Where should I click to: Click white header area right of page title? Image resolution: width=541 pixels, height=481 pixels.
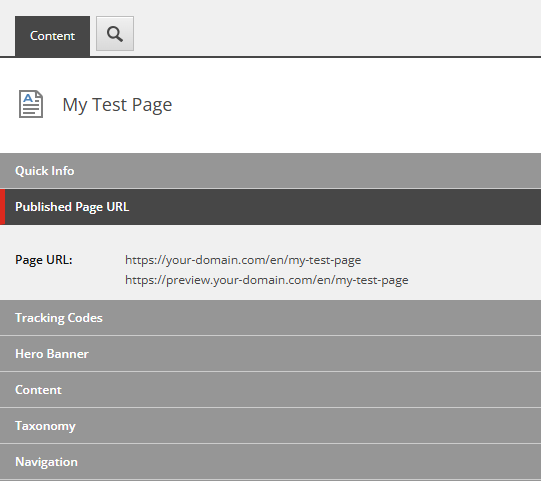[x=356, y=105]
